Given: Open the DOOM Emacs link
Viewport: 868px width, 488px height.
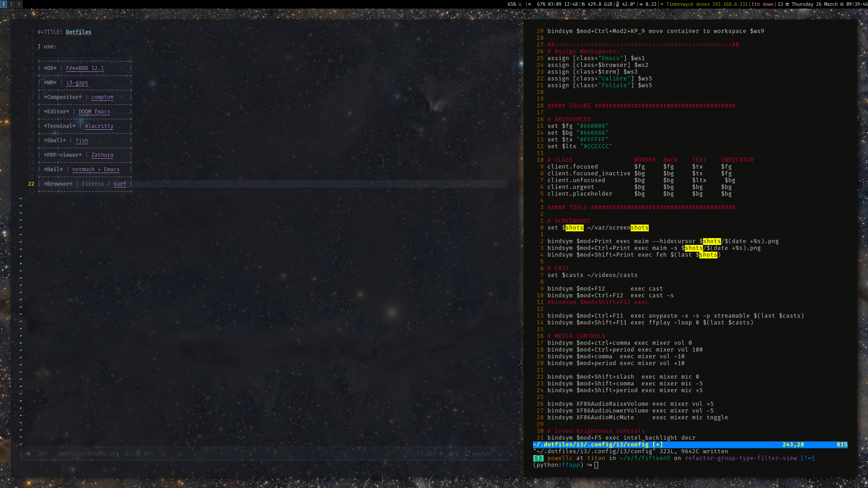Looking at the screenshot, I should coord(94,112).
